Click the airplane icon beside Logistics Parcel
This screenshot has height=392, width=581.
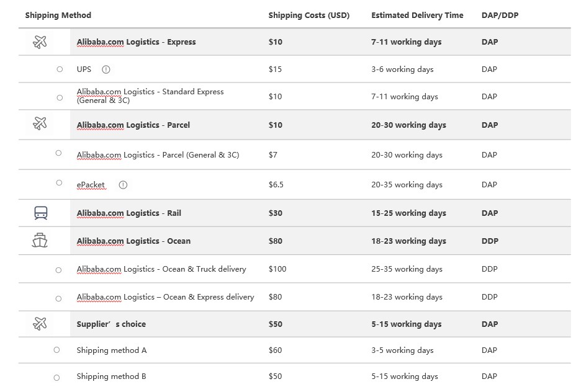click(x=40, y=123)
